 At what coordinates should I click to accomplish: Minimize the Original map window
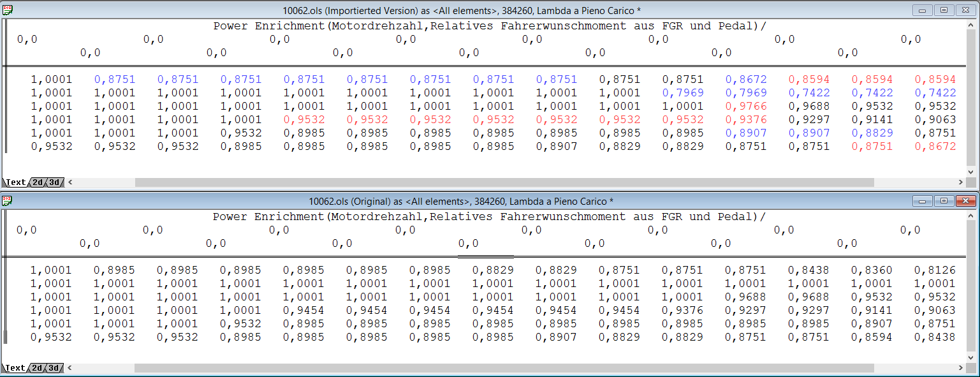pyautogui.click(x=923, y=201)
